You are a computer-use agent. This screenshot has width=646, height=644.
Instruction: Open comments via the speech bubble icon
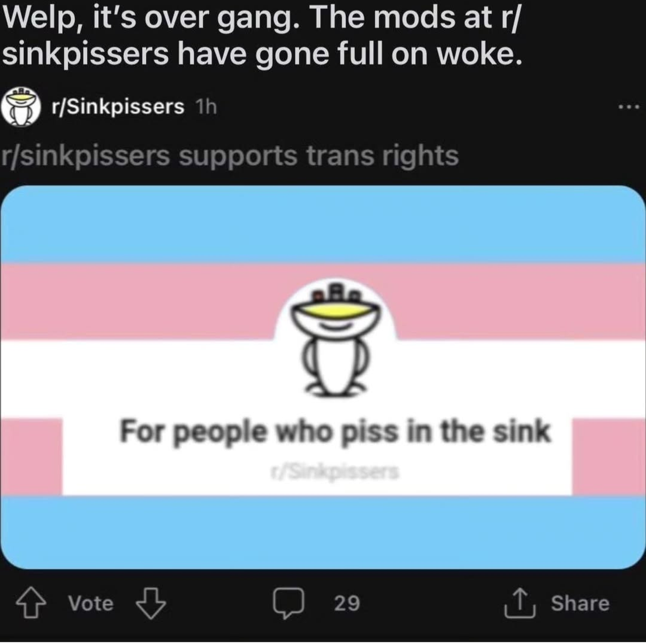point(288,603)
